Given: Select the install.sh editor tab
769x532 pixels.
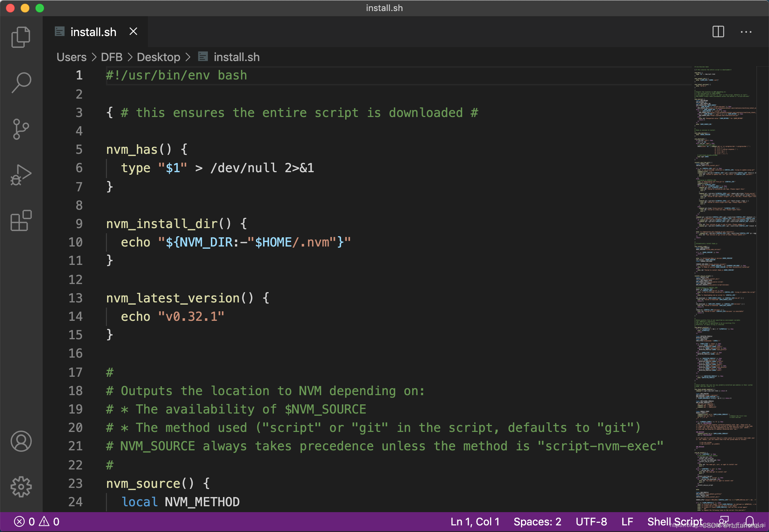Looking at the screenshot, I should [x=96, y=32].
